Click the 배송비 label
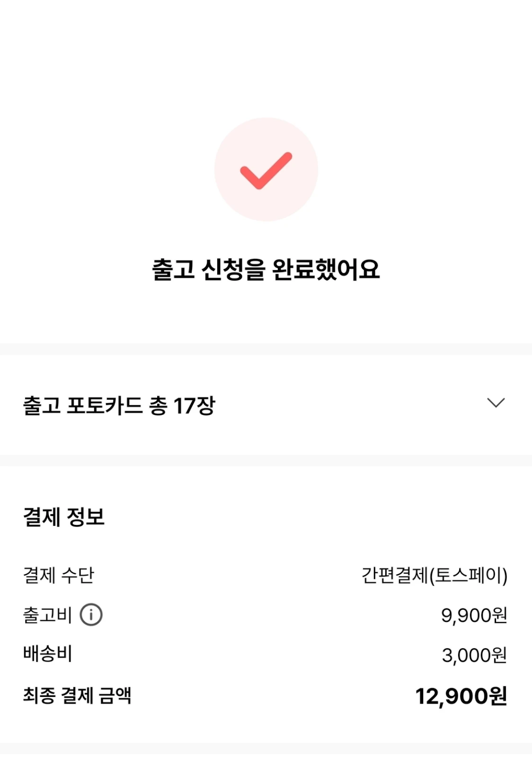Screen dimensions: 532x758 47,654
